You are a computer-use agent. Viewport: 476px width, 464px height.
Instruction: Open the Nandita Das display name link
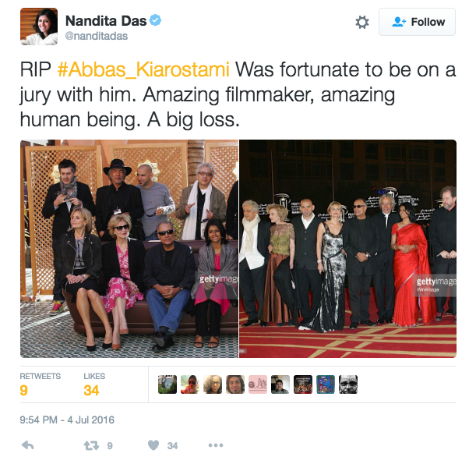pos(106,20)
